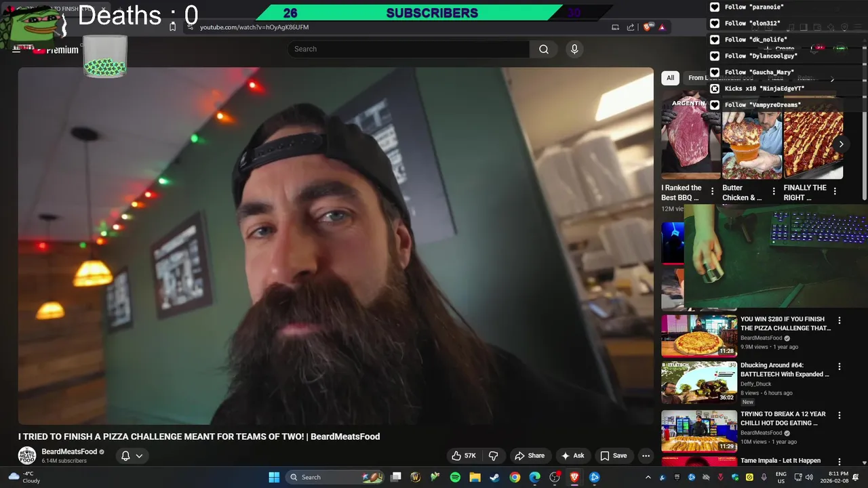Open notification bell dropdown for BeardMeatsFood
868x488 pixels.
(132, 455)
